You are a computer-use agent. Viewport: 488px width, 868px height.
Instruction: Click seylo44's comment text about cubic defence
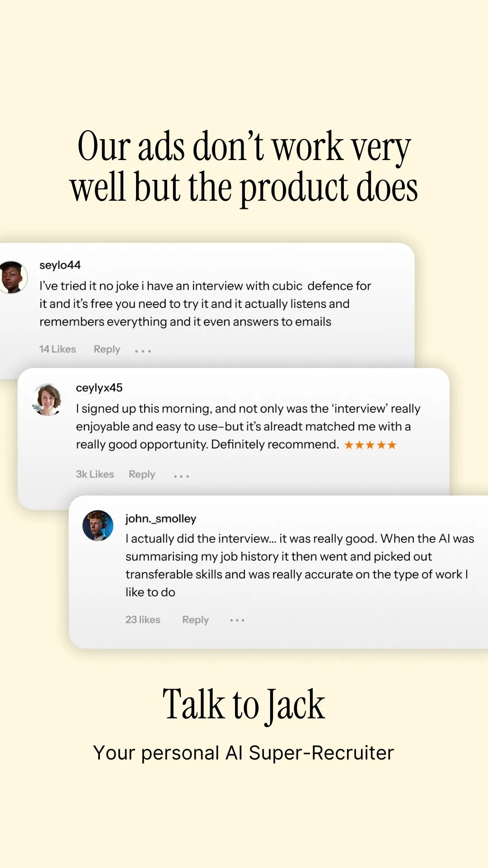point(205,304)
